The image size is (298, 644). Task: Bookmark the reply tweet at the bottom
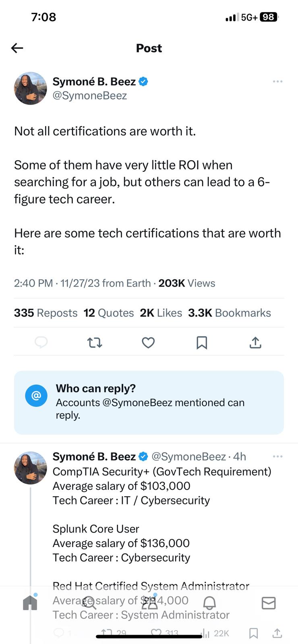(253, 633)
